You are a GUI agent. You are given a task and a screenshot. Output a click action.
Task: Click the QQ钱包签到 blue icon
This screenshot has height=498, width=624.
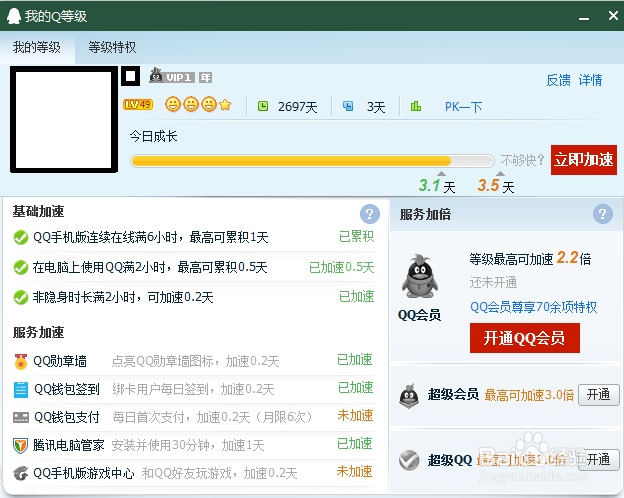point(21,389)
